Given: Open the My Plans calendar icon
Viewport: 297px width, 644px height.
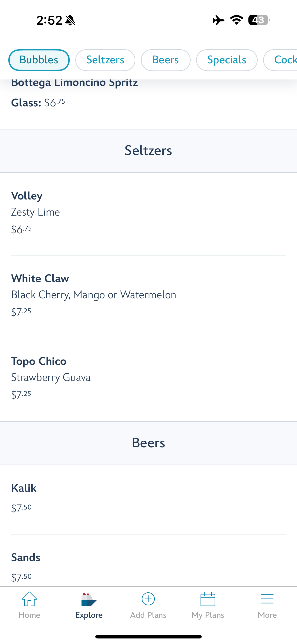Looking at the screenshot, I should [208, 599].
